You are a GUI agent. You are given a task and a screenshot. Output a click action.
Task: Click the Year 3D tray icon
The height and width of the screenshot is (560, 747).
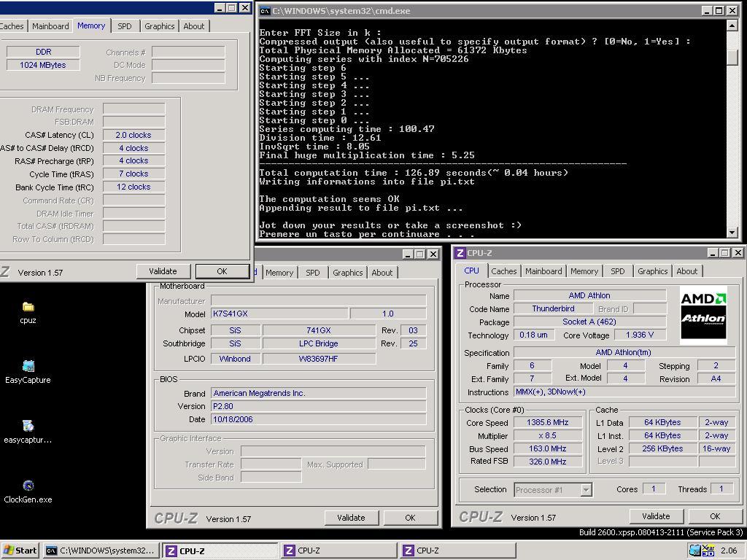click(x=708, y=551)
